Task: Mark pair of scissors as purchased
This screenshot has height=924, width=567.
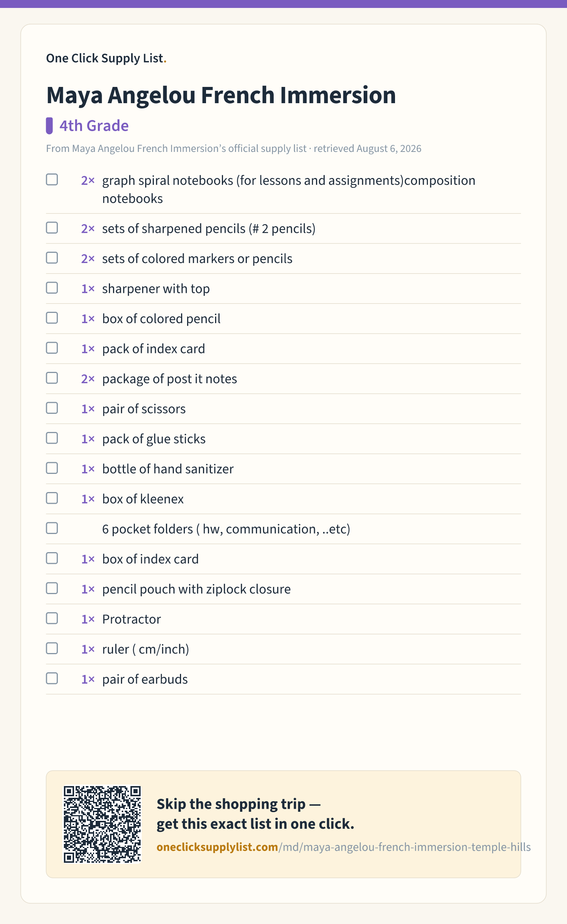Action: (52, 408)
